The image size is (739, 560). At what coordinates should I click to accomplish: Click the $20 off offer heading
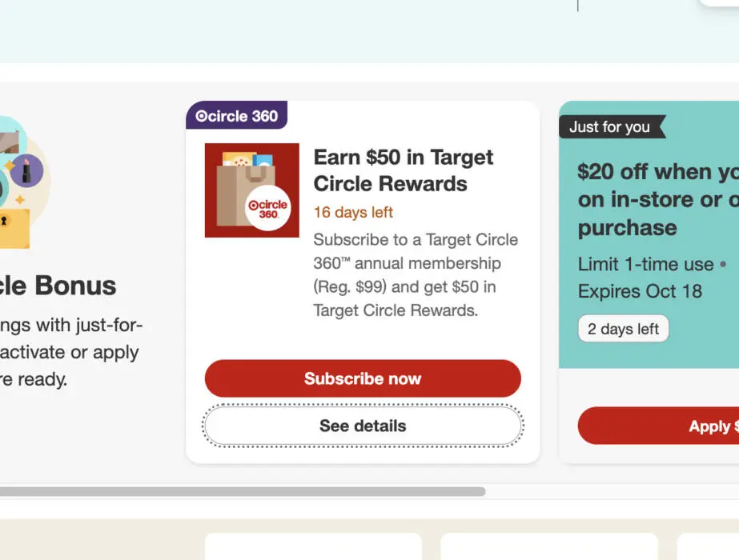click(x=657, y=199)
